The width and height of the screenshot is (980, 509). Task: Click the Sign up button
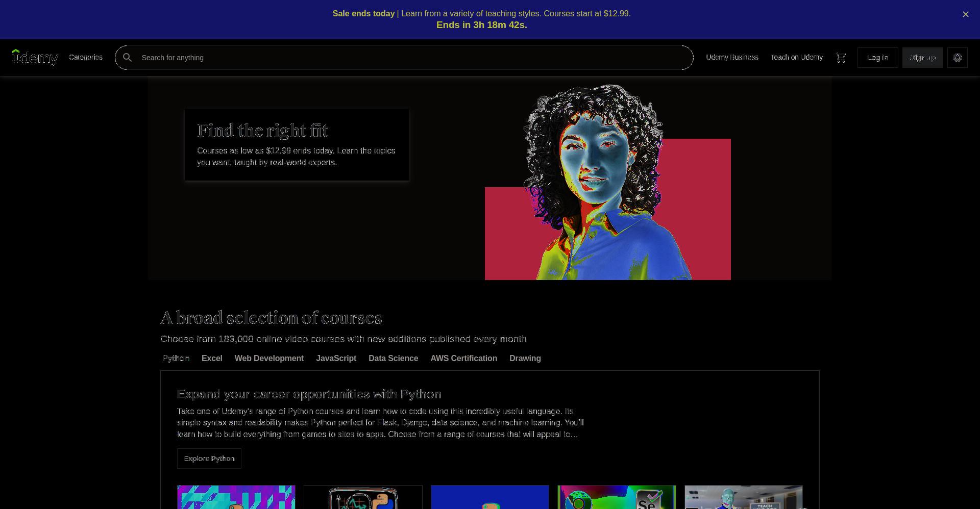[922, 58]
